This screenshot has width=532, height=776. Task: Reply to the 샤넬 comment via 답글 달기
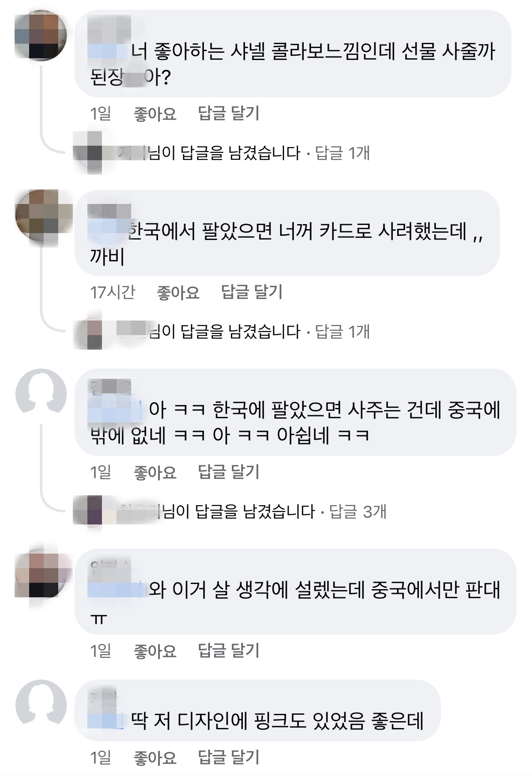tap(229, 114)
